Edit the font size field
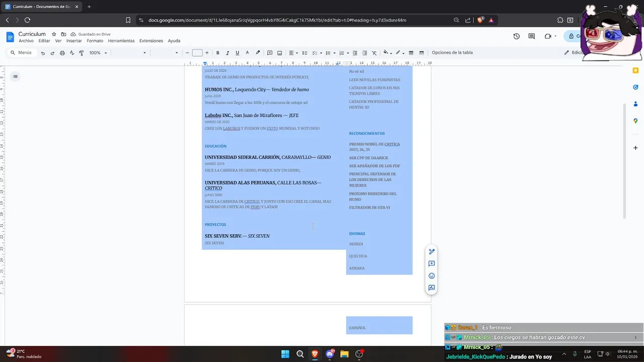 click(197, 53)
